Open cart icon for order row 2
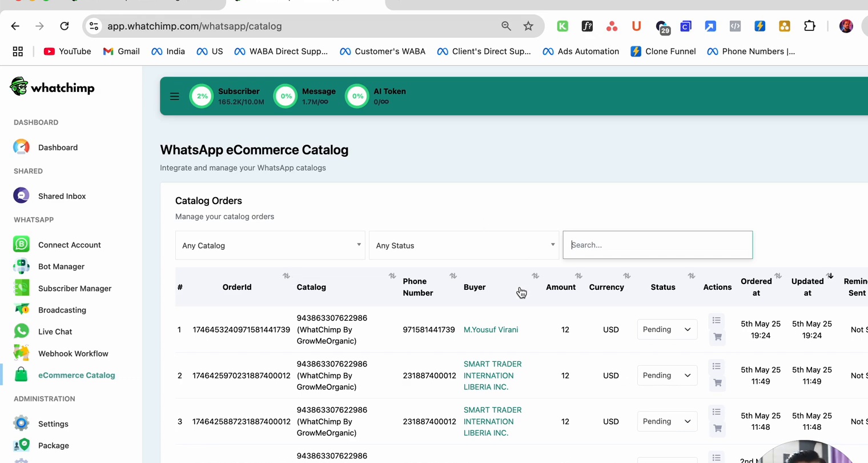 point(718,383)
